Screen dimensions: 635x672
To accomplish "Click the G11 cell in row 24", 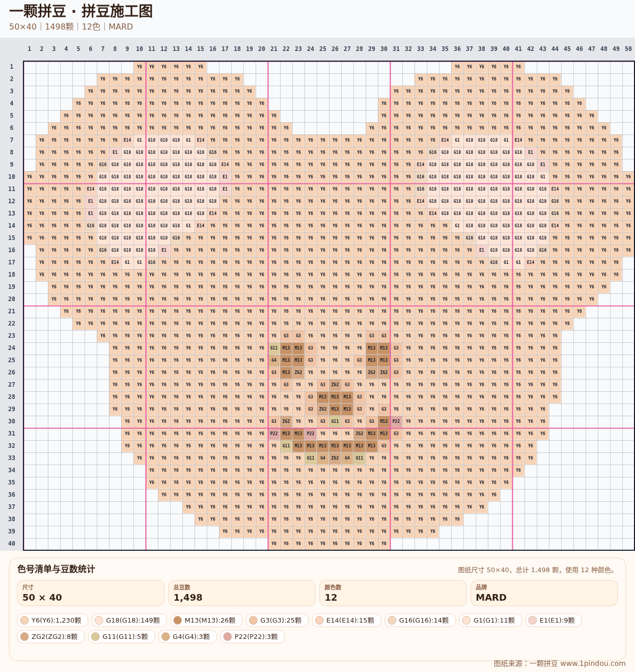I will point(274,348).
